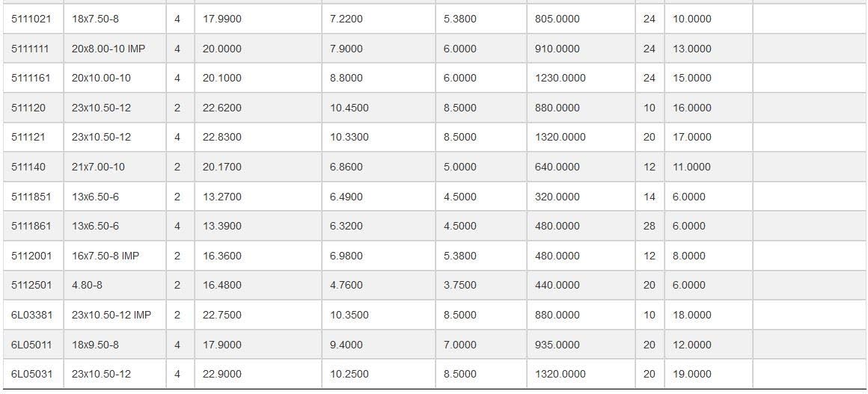Click part number 5112501

coord(31,286)
